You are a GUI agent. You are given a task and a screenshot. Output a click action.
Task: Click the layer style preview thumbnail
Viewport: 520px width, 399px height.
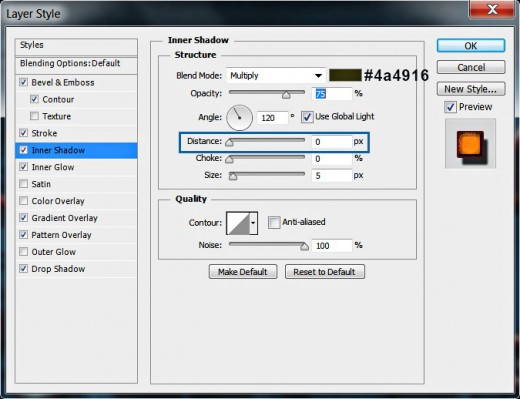tap(470, 144)
